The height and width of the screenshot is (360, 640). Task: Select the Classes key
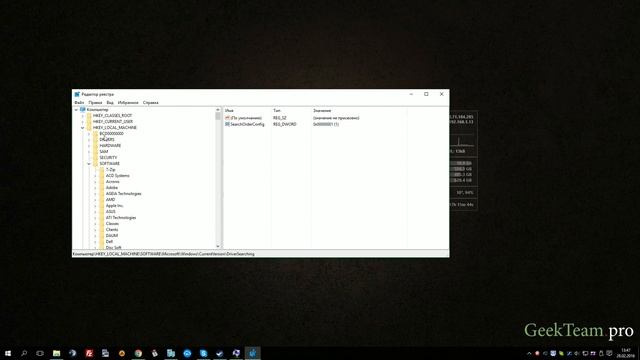[x=112, y=224]
